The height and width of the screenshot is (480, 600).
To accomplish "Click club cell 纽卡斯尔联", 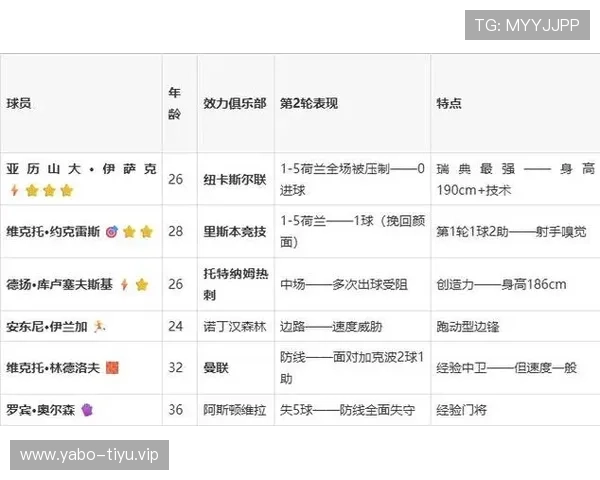I will [235, 180].
